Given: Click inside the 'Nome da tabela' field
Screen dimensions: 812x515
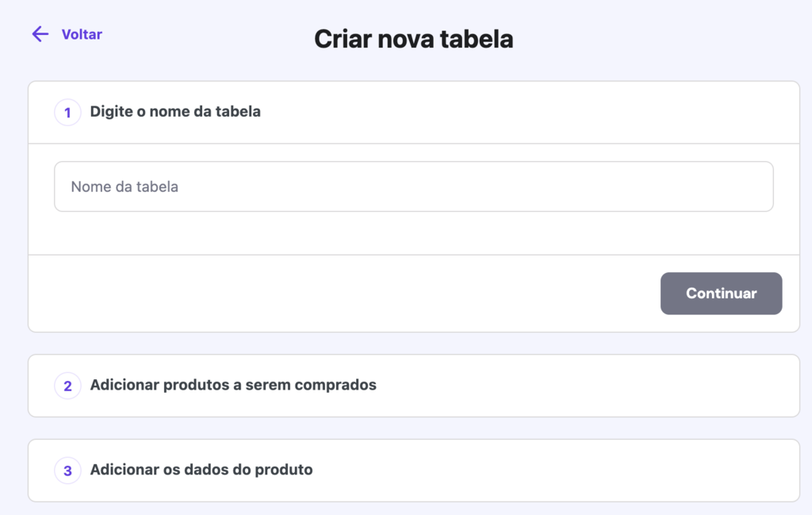Looking at the screenshot, I should point(414,186).
